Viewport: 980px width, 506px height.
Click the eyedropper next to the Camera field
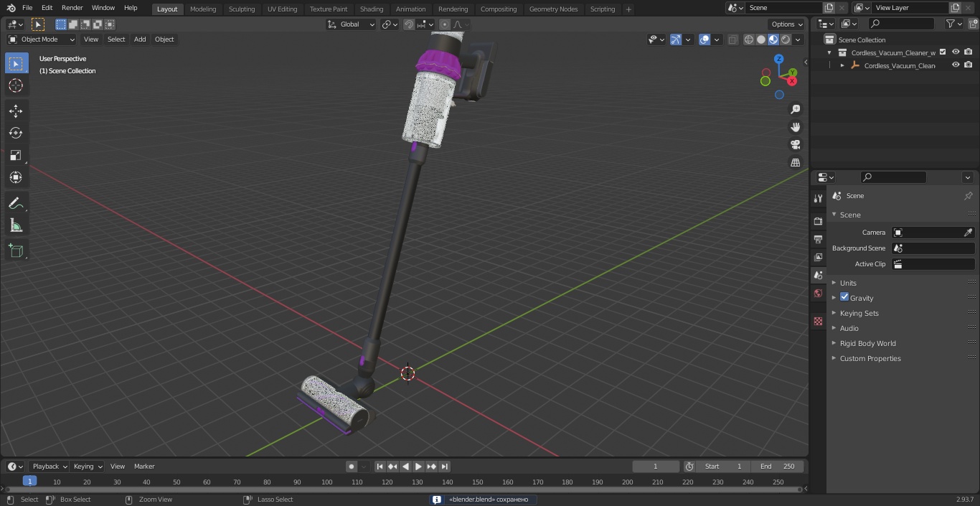pos(968,233)
